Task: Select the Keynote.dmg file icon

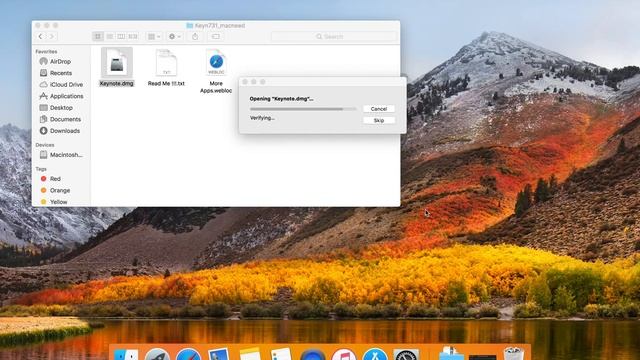Action: click(117, 62)
